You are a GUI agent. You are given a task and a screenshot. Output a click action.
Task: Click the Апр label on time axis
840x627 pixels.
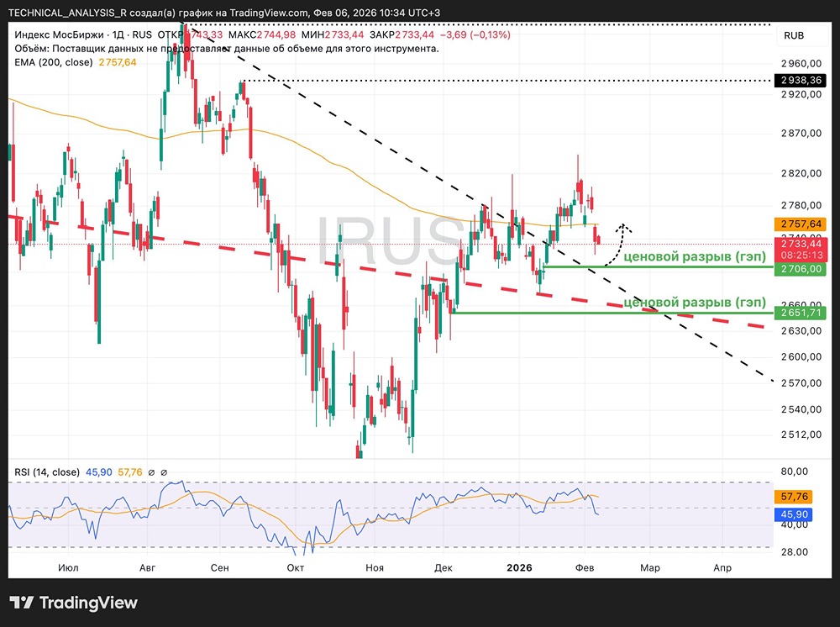(x=722, y=567)
